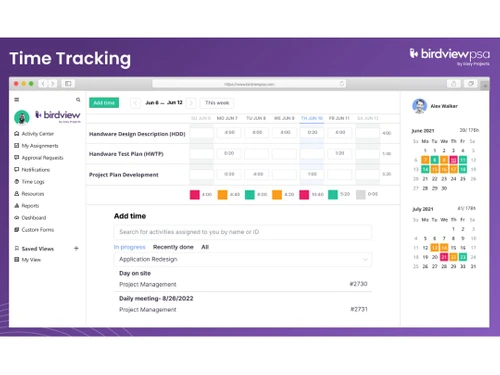Click the Hardware Design Description (HDD) label

tap(137, 134)
